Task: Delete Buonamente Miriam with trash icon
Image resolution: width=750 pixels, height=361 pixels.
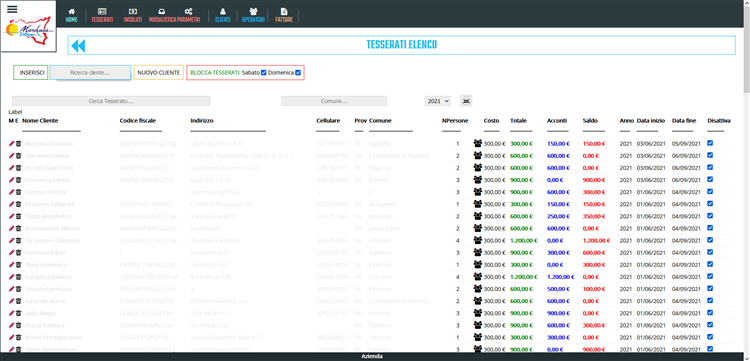Action: pos(18,229)
